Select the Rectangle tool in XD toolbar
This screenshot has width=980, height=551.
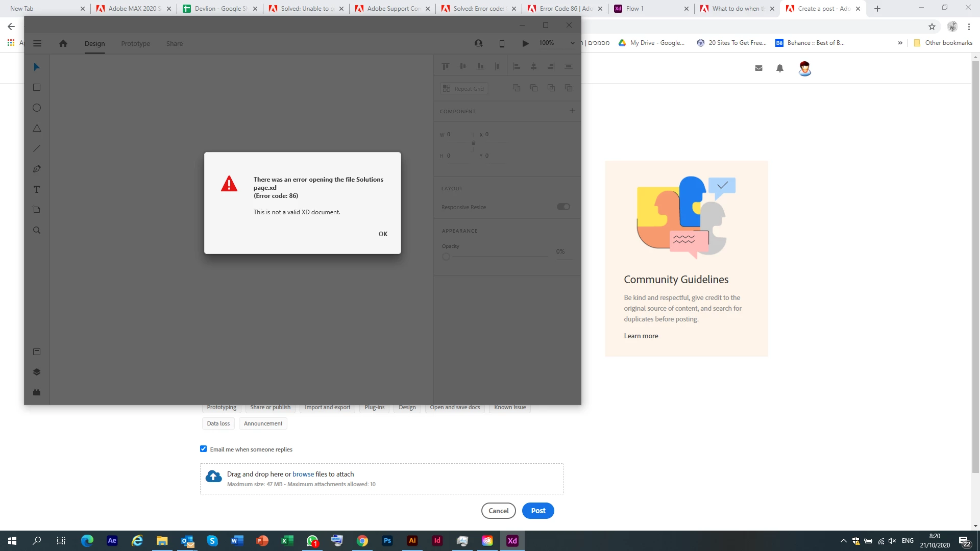pos(37,88)
